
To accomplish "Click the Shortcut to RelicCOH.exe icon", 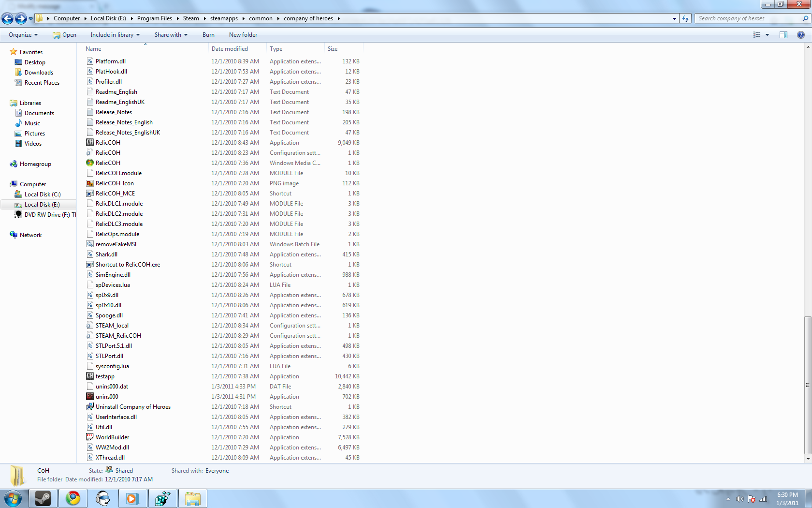I will tap(90, 265).
